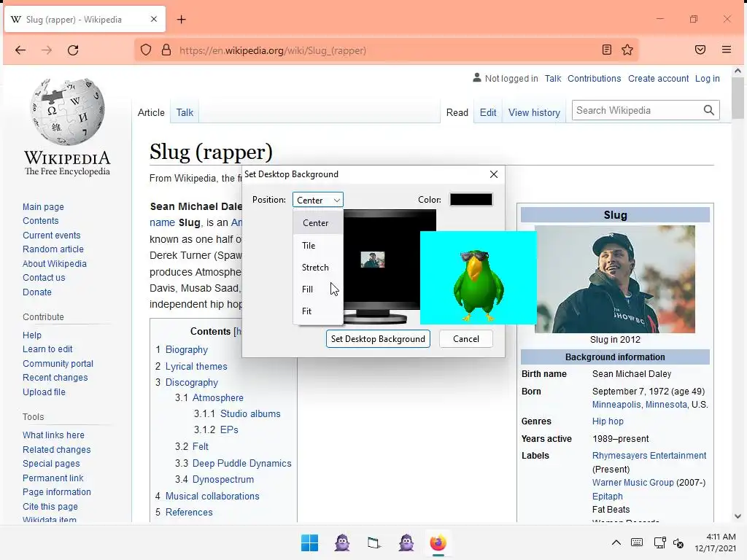Select Center in the position list
The width and height of the screenshot is (747, 560).
[318, 223]
